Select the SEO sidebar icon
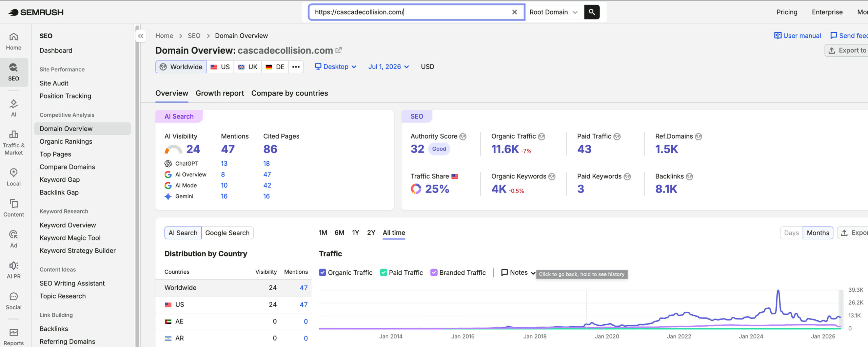The width and height of the screenshot is (868, 347). (x=14, y=72)
